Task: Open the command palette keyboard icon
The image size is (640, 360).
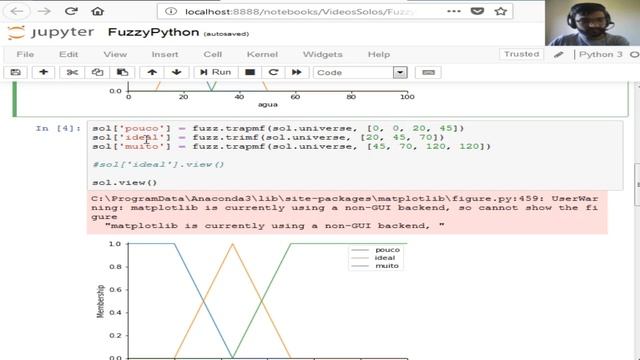Action: click(428, 72)
